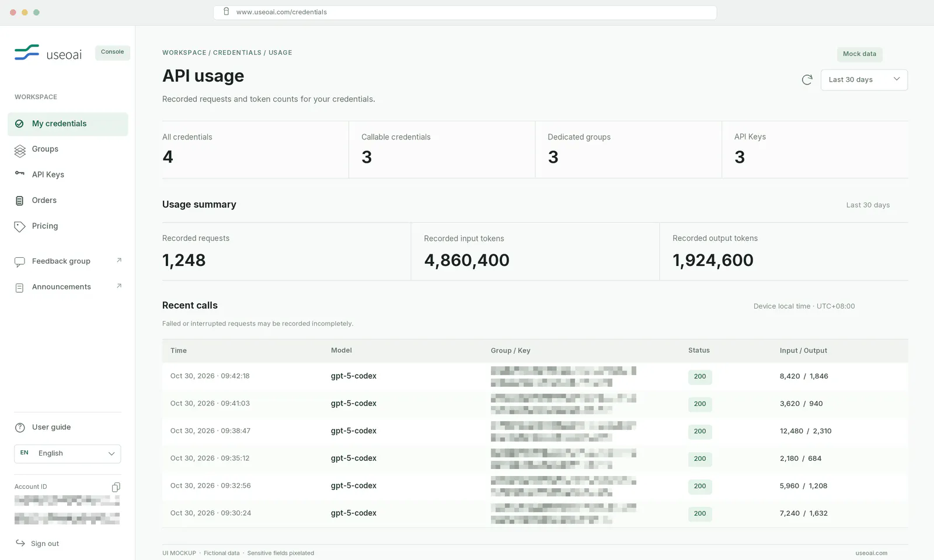This screenshot has width=934, height=560.
Task: Copy the Account ID with the copy icon
Action: (116, 487)
